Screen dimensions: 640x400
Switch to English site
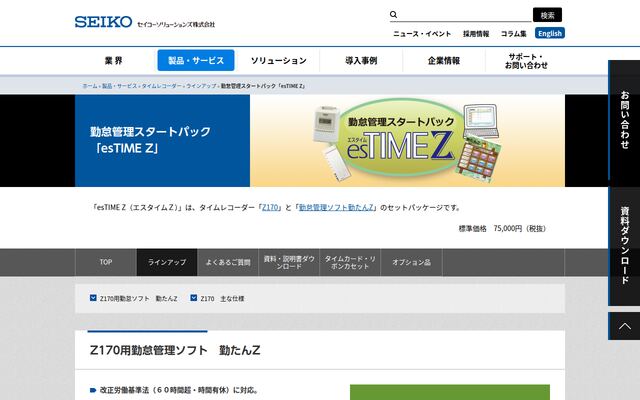[x=550, y=33]
